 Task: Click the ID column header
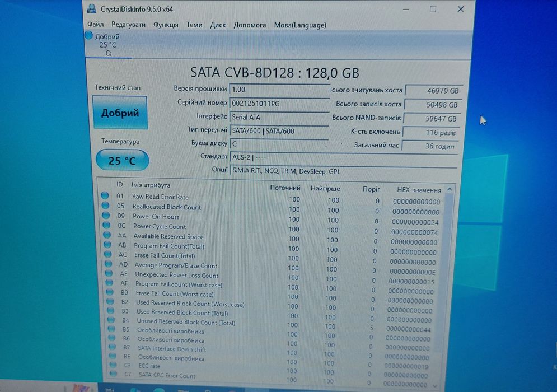tap(120, 184)
